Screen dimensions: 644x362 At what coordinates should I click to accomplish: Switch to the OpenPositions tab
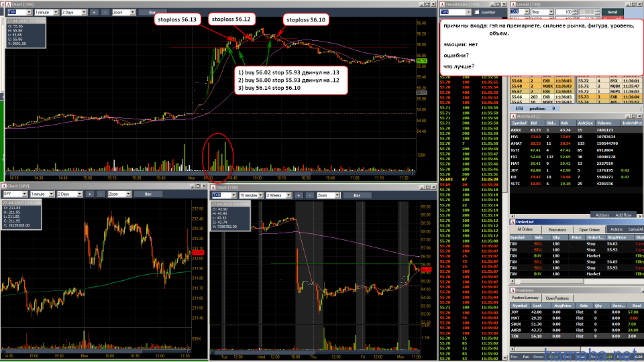click(557, 298)
